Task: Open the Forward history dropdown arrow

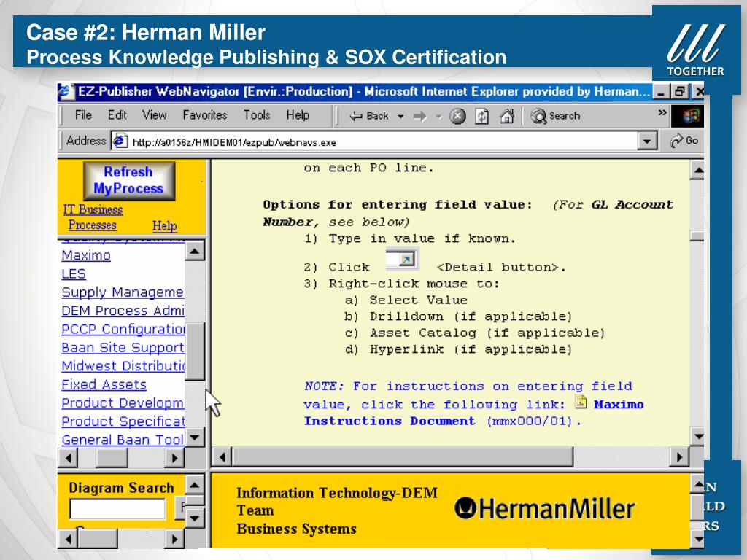Action: click(438, 116)
